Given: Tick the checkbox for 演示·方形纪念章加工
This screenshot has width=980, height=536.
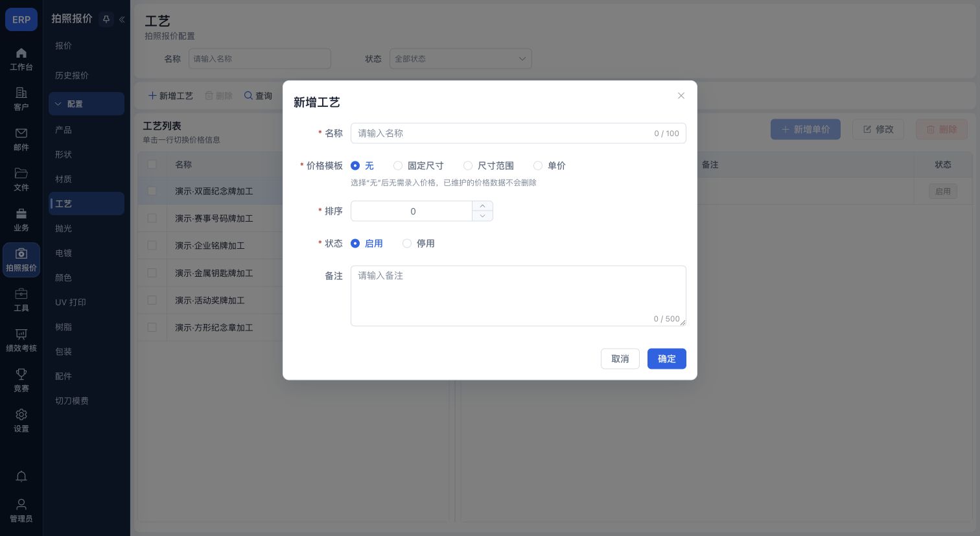Looking at the screenshot, I should point(152,327).
